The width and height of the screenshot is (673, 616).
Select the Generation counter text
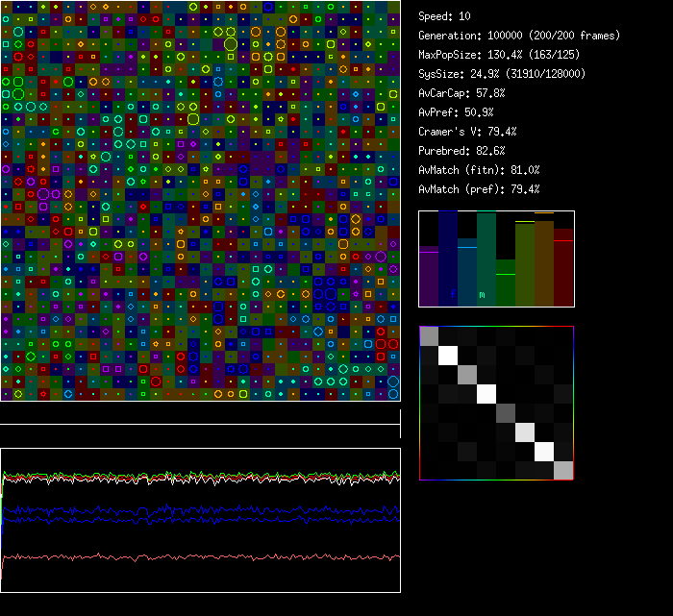[x=519, y=36]
